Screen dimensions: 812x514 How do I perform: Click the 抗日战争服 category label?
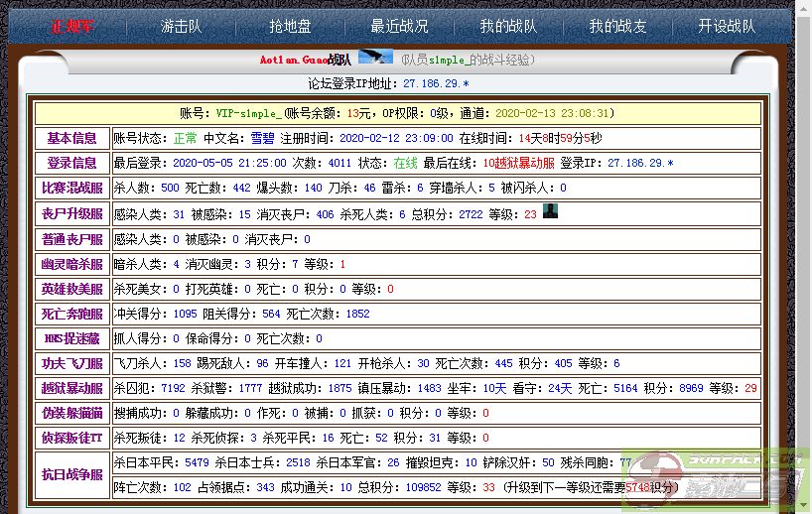[x=71, y=474]
